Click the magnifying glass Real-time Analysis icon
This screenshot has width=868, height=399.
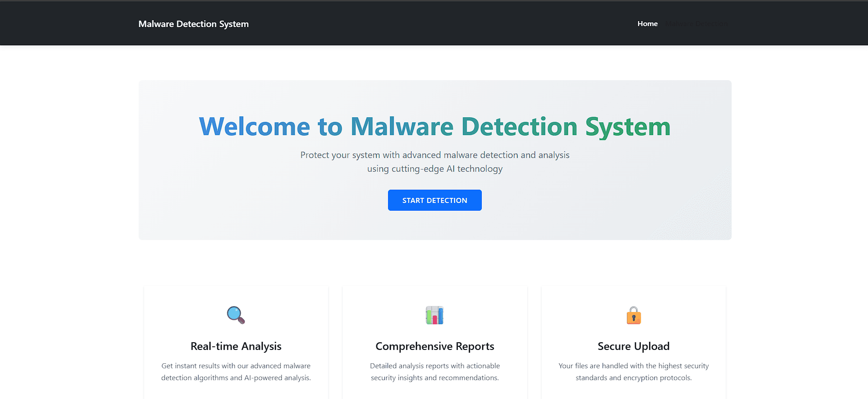pyautogui.click(x=236, y=315)
